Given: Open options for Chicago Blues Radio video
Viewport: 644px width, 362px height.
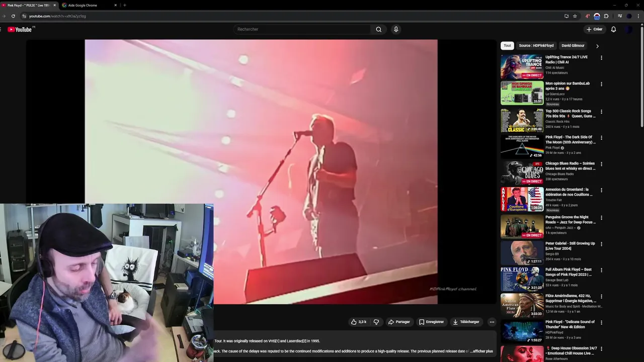Looking at the screenshot, I should (x=601, y=164).
